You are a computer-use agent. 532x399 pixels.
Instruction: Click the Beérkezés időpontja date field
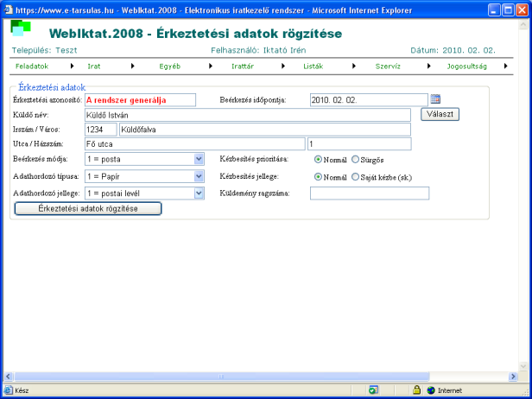point(369,100)
